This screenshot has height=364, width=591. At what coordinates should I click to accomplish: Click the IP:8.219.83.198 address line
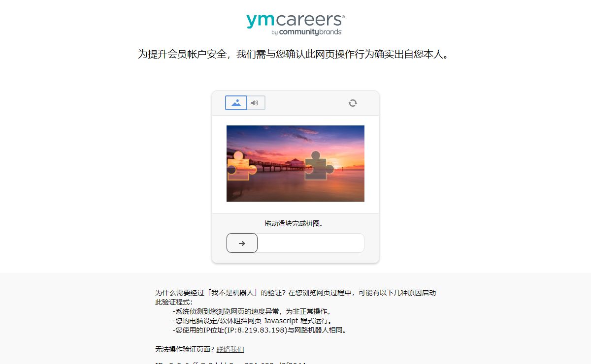261,330
